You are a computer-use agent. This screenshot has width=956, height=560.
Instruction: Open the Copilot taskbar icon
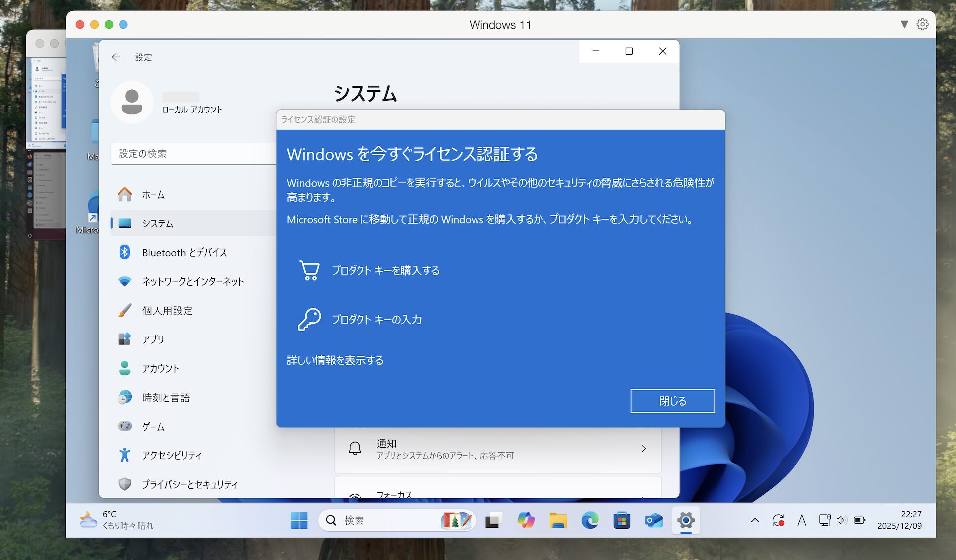pyautogui.click(x=526, y=521)
